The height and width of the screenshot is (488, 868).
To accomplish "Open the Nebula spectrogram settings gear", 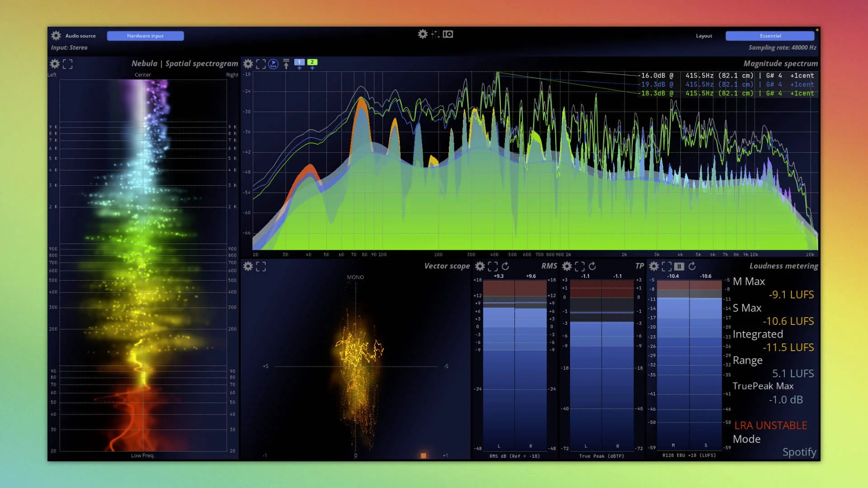I will point(55,64).
